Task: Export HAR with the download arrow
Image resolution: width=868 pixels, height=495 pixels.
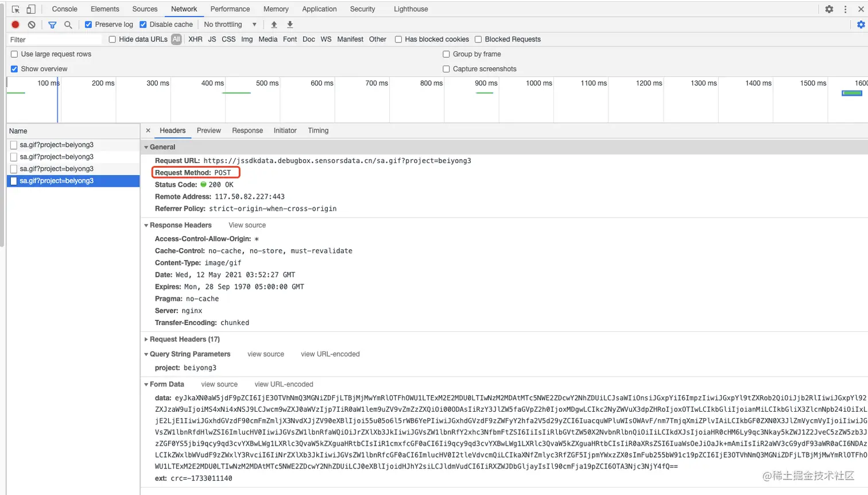Action: point(290,25)
